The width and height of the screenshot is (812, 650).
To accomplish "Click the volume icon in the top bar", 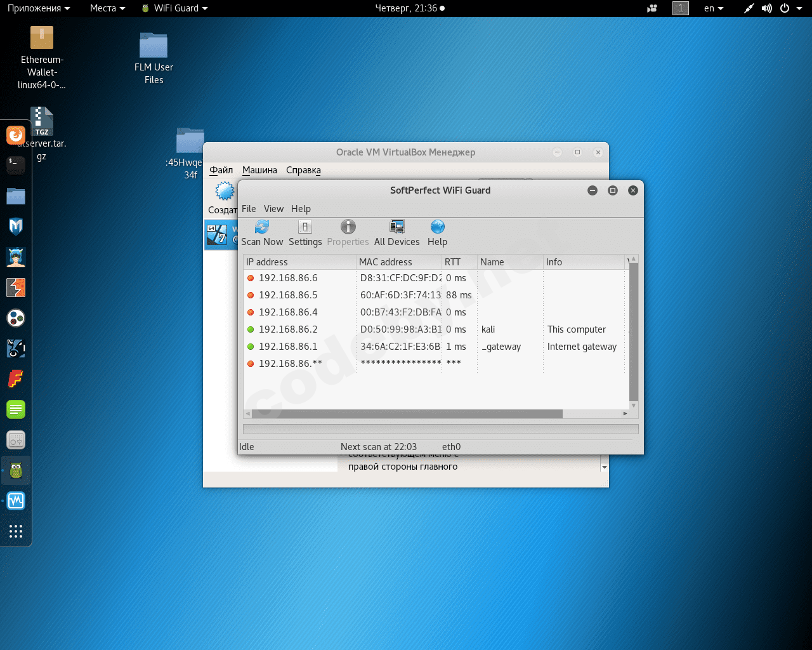I will click(767, 8).
